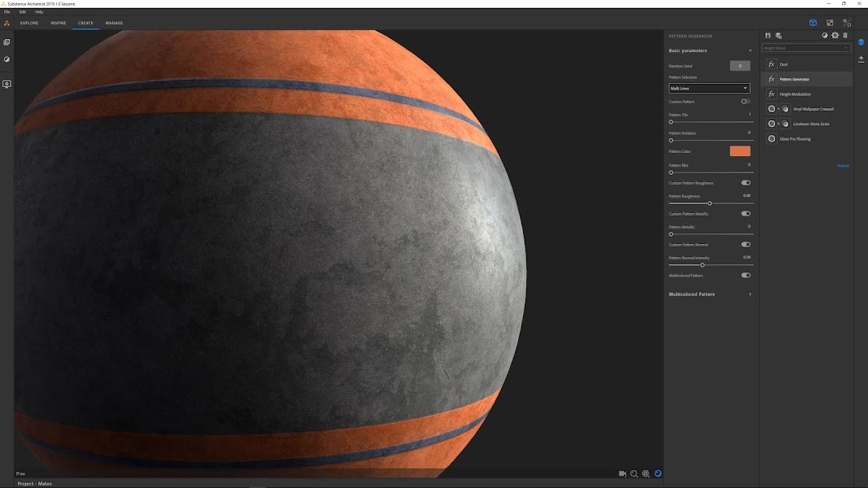Disable Custom Pattern Normal toggle
Viewport: 868px width, 488px height.
pyautogui.click(x=746, y=245)
